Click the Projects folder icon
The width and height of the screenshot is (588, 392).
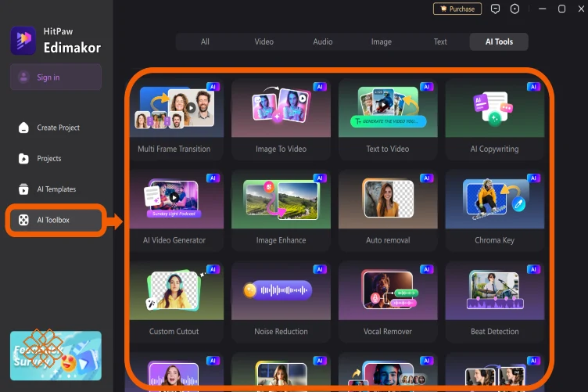[23, 158]
